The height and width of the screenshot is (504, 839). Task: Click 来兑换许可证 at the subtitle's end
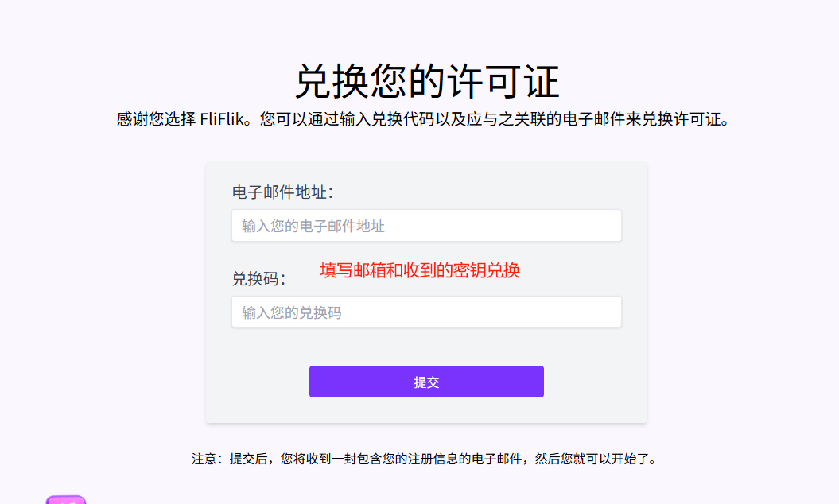tap(673, 118)
